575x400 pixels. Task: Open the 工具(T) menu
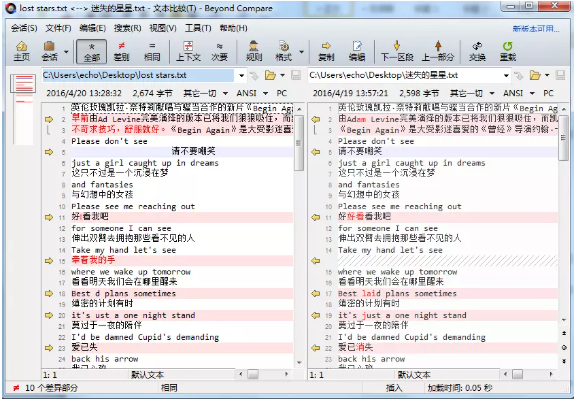198,28
